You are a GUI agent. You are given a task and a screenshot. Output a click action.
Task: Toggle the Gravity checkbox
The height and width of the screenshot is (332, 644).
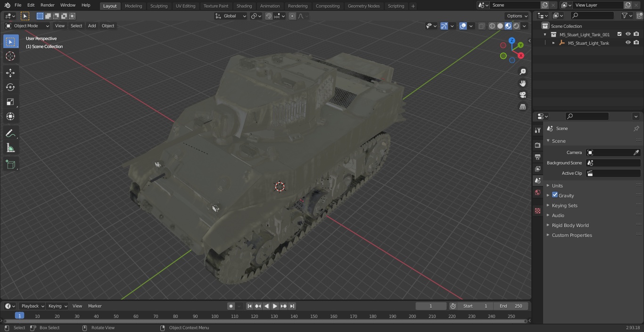(555, 195)
